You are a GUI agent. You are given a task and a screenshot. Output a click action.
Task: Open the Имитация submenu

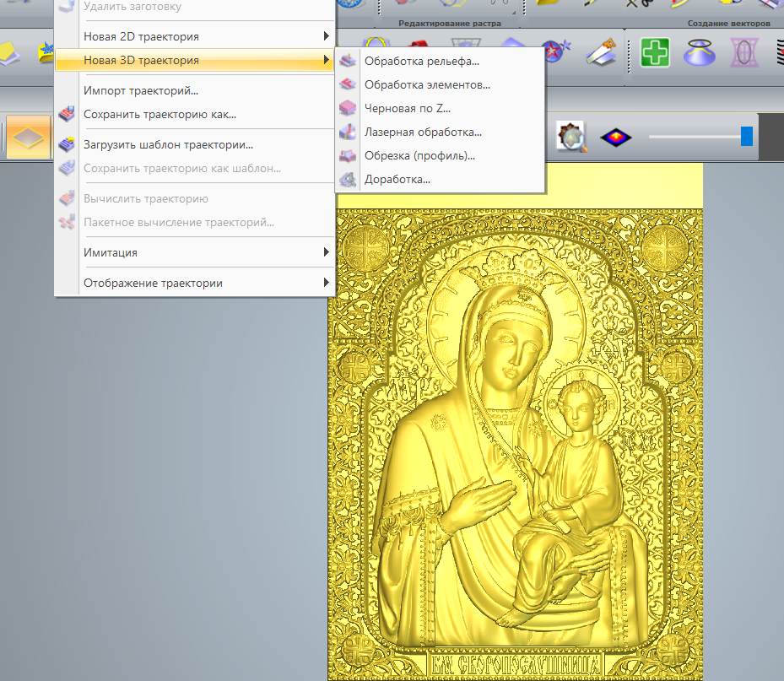[x=194, y=252]
